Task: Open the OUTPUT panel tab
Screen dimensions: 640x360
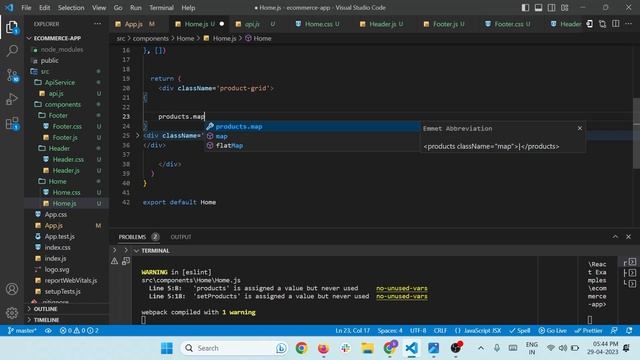Action: click(x=181, y=237)
